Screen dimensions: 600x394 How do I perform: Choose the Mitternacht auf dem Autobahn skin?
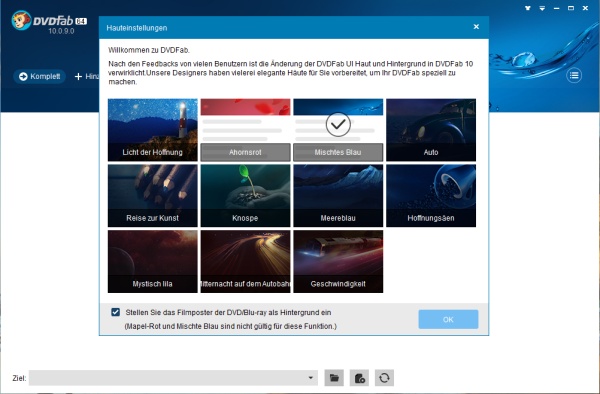(x=245, y=262)
